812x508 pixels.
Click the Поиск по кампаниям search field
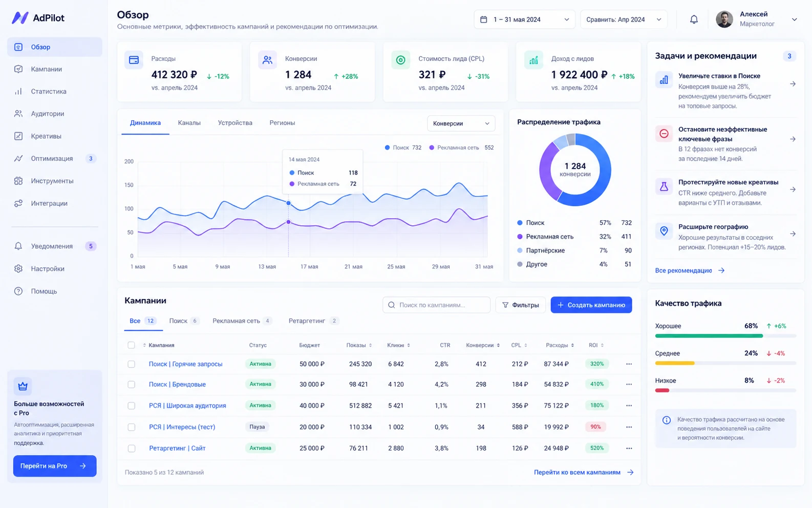tap(436, 305)
